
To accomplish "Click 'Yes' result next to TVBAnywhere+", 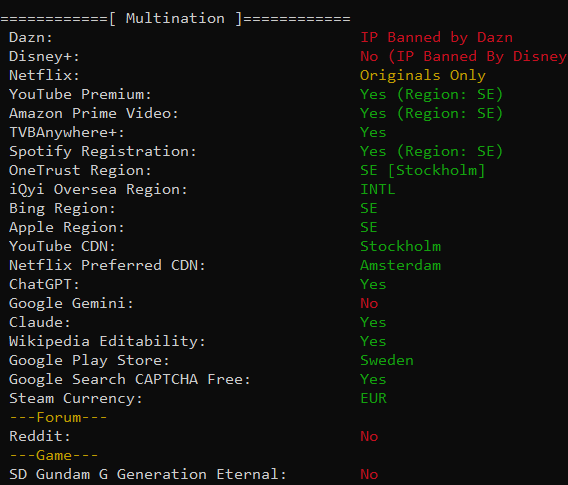I will tap(373, 132).
